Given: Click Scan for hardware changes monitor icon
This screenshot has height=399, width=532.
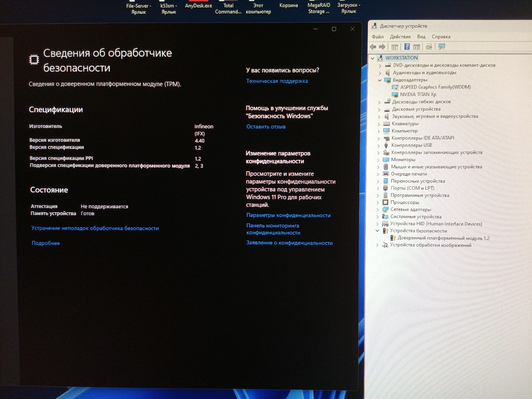Looking at the screenshot, I should pyautogui.click(x=442, y=47).
